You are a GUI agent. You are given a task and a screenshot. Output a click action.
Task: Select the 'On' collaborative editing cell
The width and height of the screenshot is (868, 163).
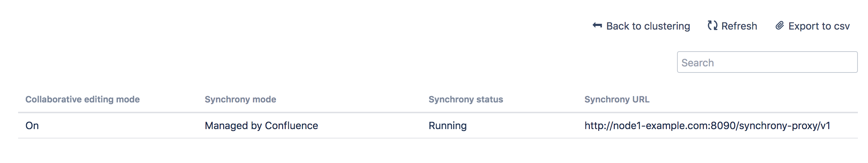coord(32,125)
